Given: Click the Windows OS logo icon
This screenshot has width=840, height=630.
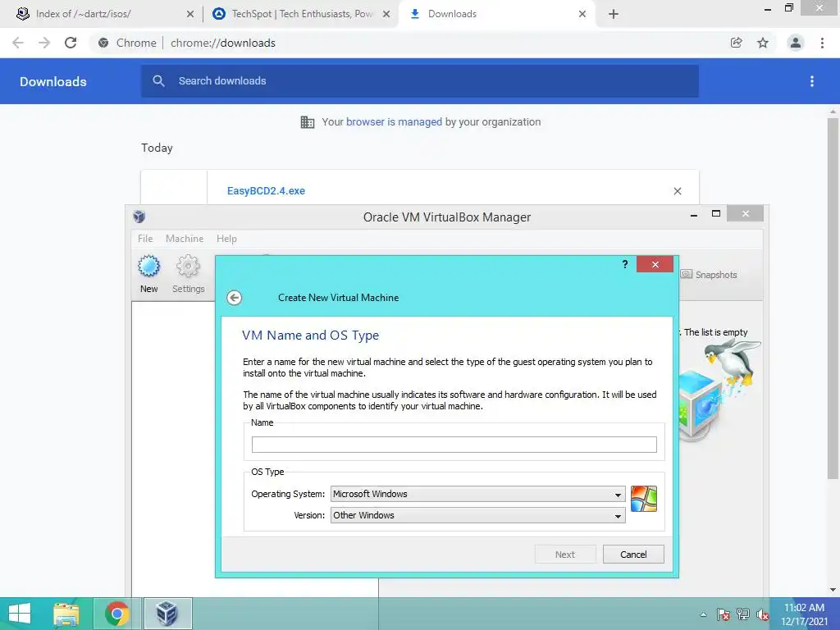Looking at the screenshot, I should [x=643, y=499].
